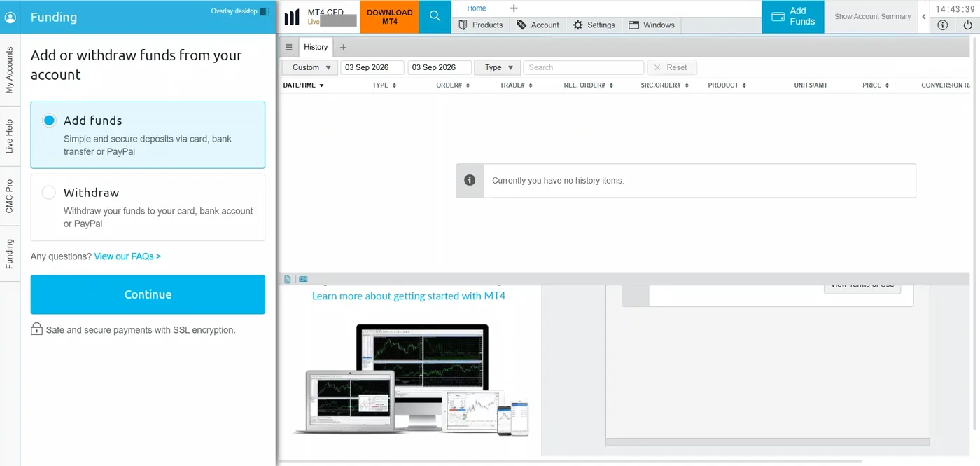
Task: Open Learn more about getting started with MT4
Action: coord(409,296)
